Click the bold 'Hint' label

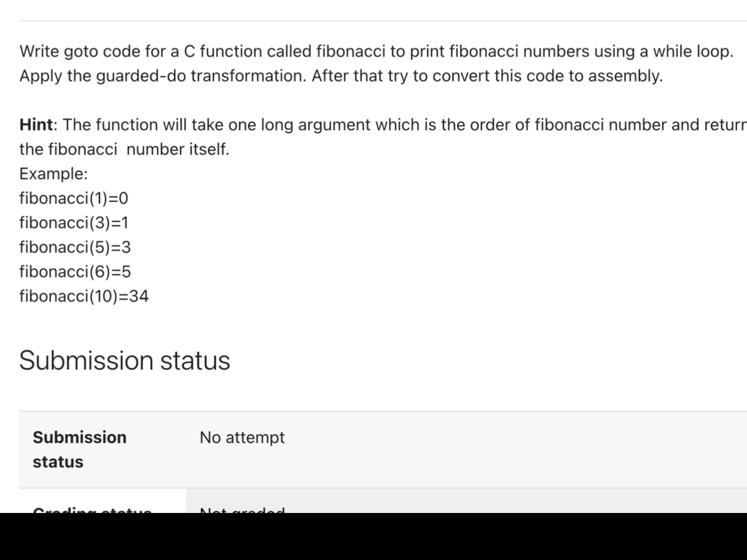pos(36,125)
